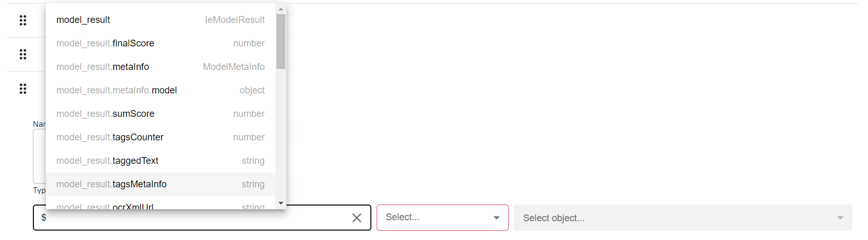Expand the Select object... dropdown
The width and height of the screenshot is (868, 240).
pos(683,218)
